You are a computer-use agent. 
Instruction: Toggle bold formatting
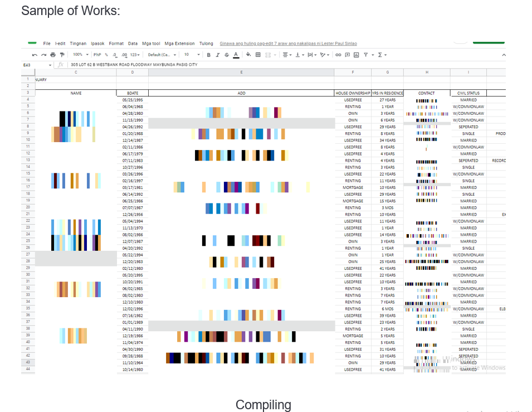[x=209, y=55]
